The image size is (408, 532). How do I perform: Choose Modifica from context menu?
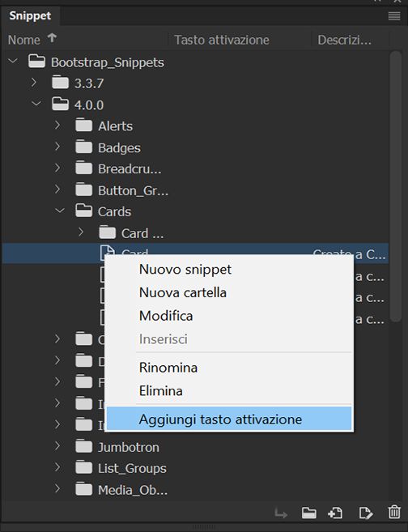click(x=229, y=316)
